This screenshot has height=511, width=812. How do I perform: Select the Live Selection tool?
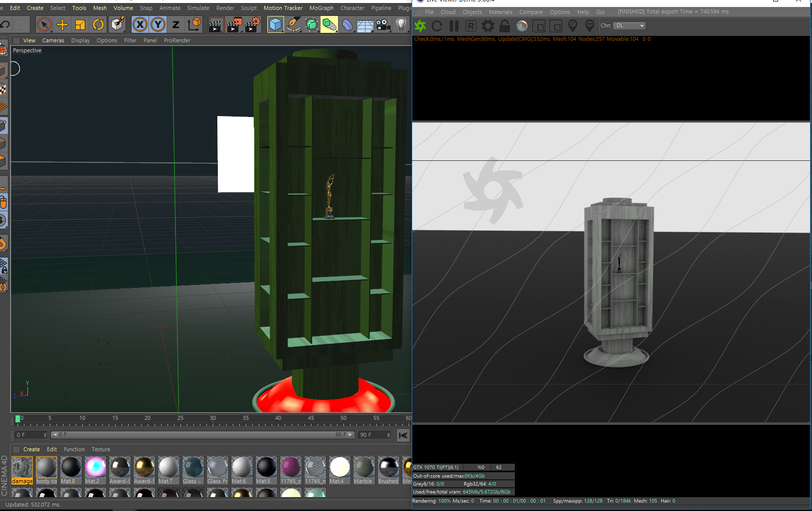click(x=44, y=24)
